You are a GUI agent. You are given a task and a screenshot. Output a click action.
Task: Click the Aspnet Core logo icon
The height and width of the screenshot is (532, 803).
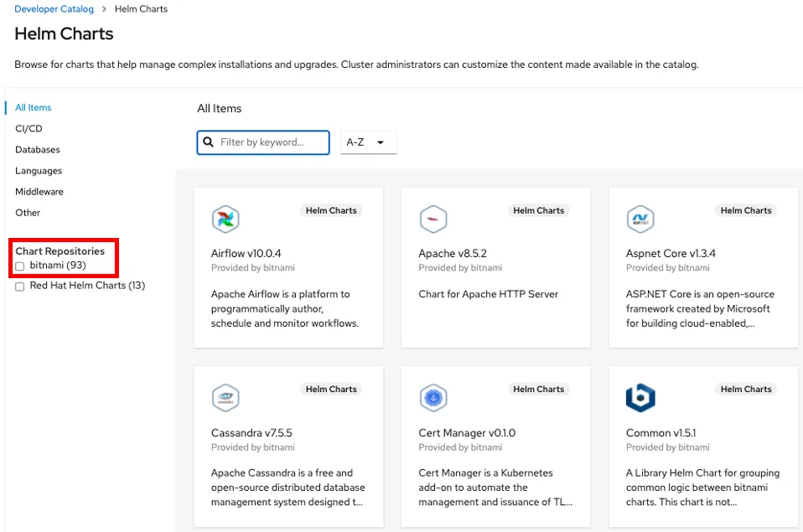640,220
